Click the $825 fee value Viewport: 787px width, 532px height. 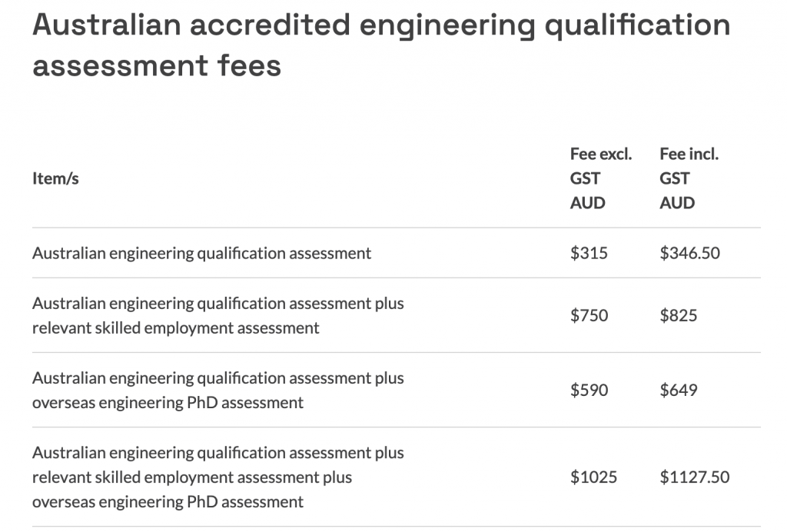pos(679,315)
